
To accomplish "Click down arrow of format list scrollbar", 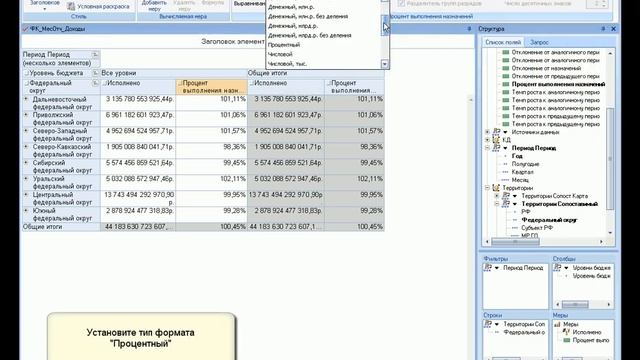I will tap(384, 64).
